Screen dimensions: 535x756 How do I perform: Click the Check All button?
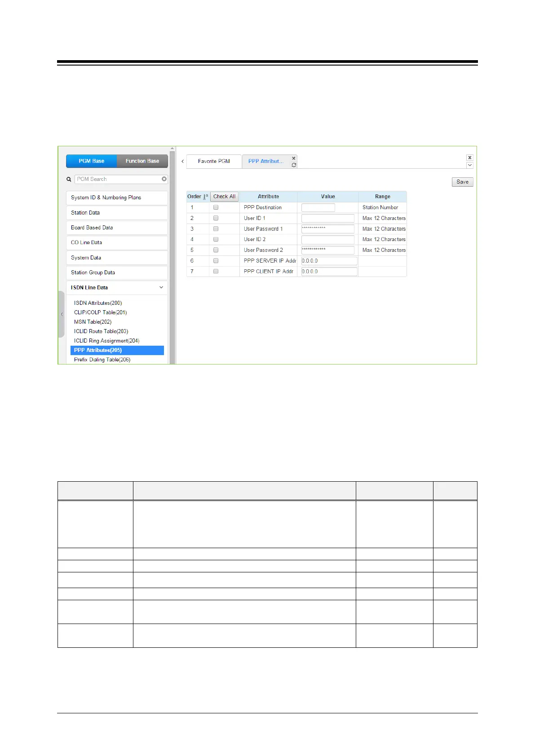(224, 197)
